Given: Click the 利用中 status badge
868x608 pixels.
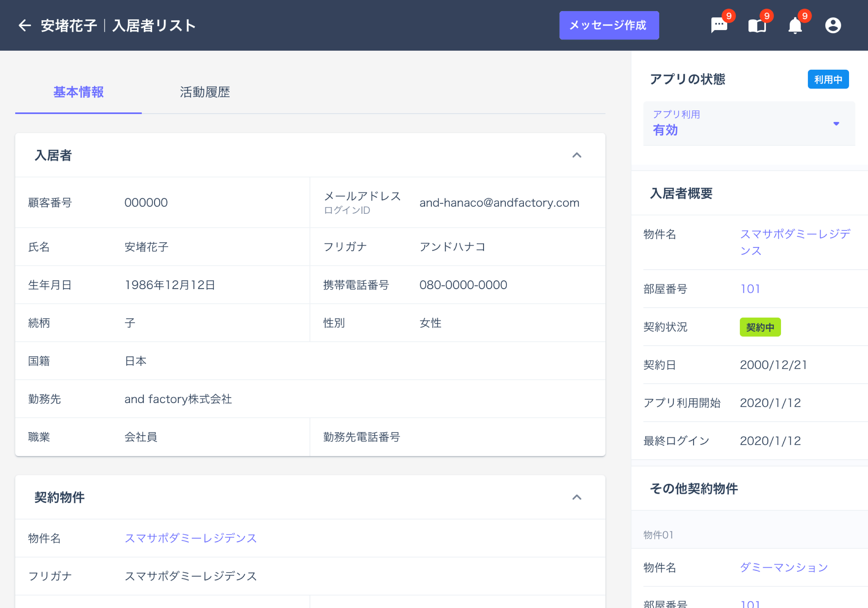Looking at the screenshot, I should click(x=828, y=79).
